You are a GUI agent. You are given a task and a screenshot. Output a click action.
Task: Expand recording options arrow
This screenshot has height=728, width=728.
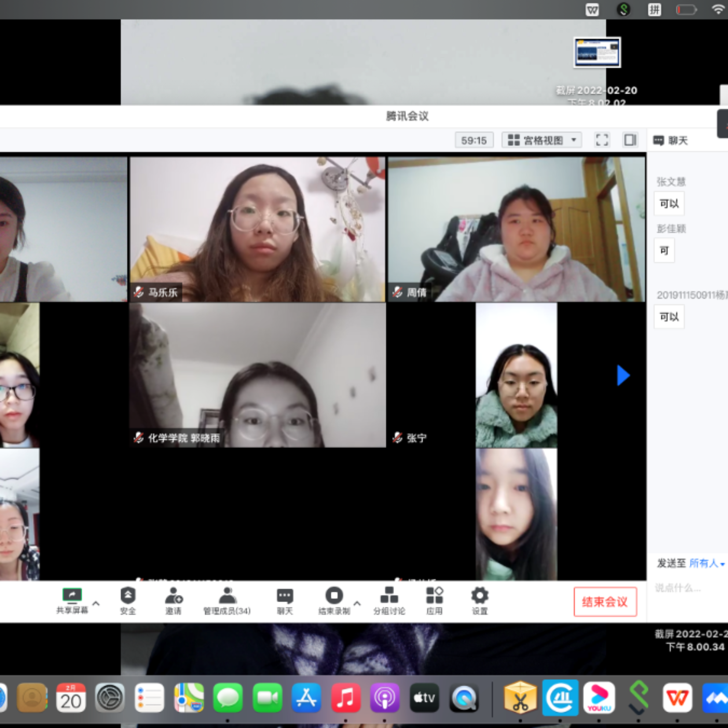[x=357, y=603]
